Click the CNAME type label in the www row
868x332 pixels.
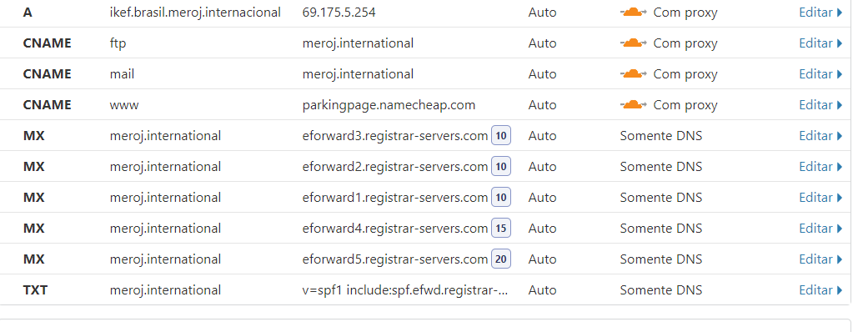(x=47, y=105)
